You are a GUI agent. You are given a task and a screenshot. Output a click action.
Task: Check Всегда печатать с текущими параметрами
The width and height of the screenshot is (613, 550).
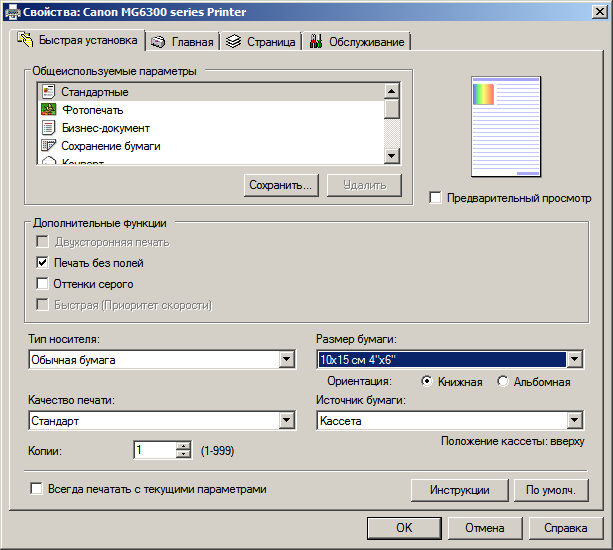(36, 488)
